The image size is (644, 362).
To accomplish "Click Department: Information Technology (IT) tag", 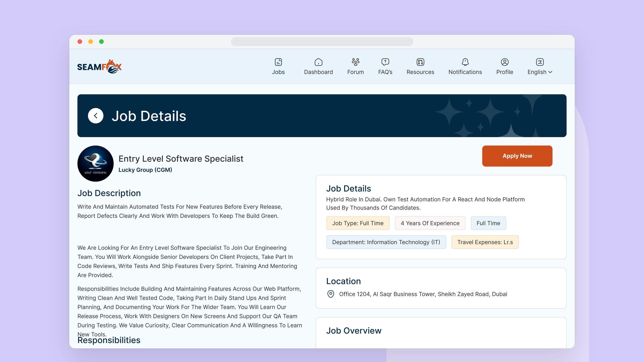I will (x=386, y=242).
